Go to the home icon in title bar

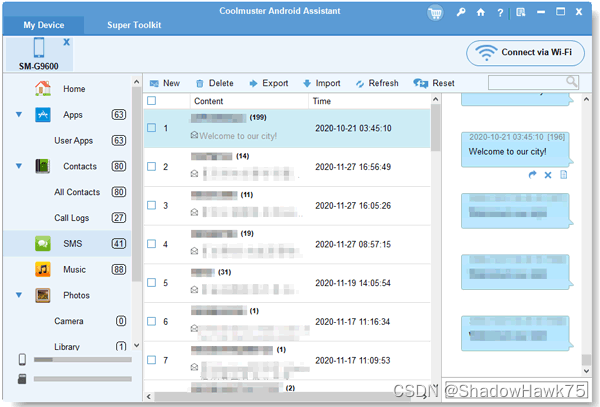click(481, 13)
